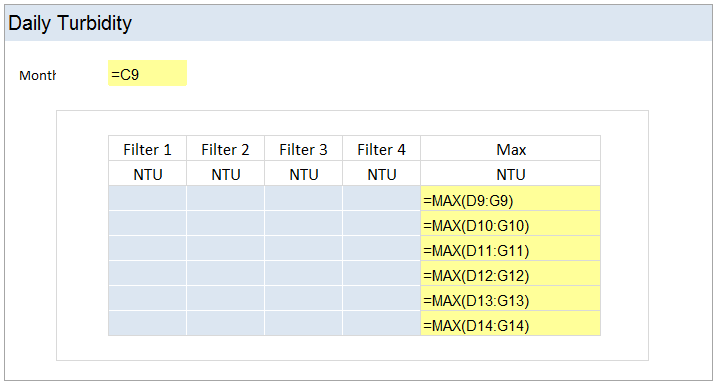The image size is (717, 384).
Task: Select Filter 2 input cell in =MAX(D11:G11) row
Action: (x=225, y=248)
